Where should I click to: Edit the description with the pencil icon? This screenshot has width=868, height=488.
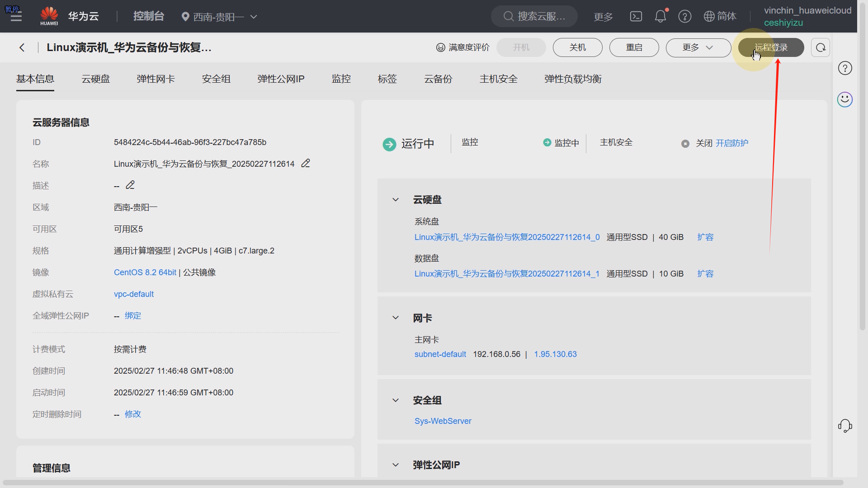[130, 185]
